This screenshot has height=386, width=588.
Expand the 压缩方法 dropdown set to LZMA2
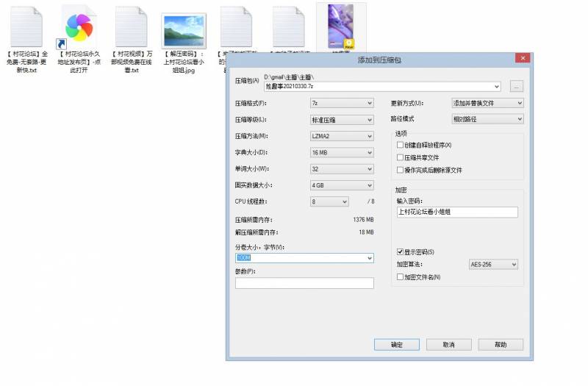click(x=342, y=136)
